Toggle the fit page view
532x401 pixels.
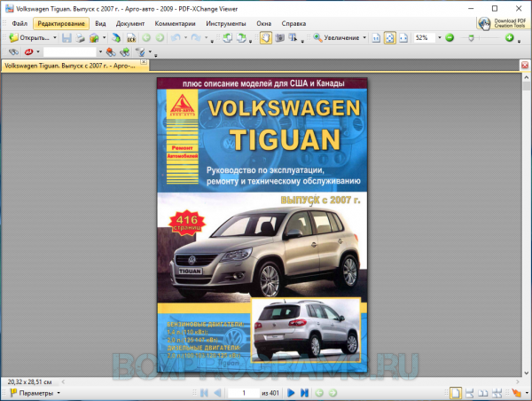(389, 37)
